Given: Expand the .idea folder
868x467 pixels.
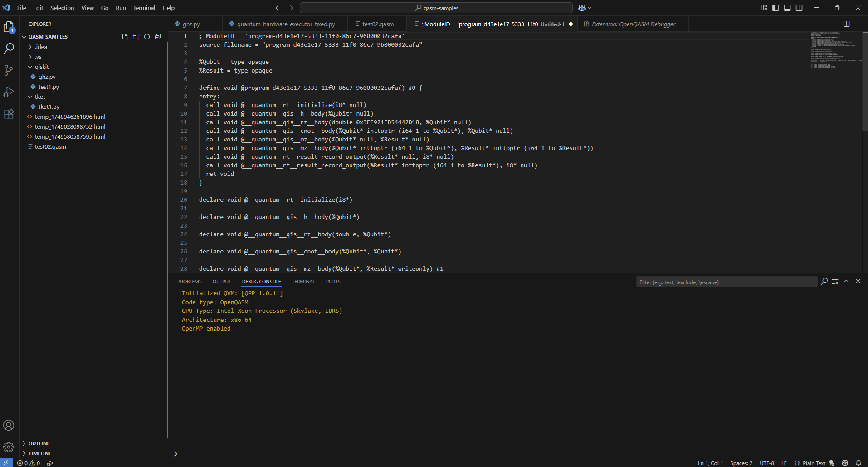Looking at the screenshot, I should (41, 47).
